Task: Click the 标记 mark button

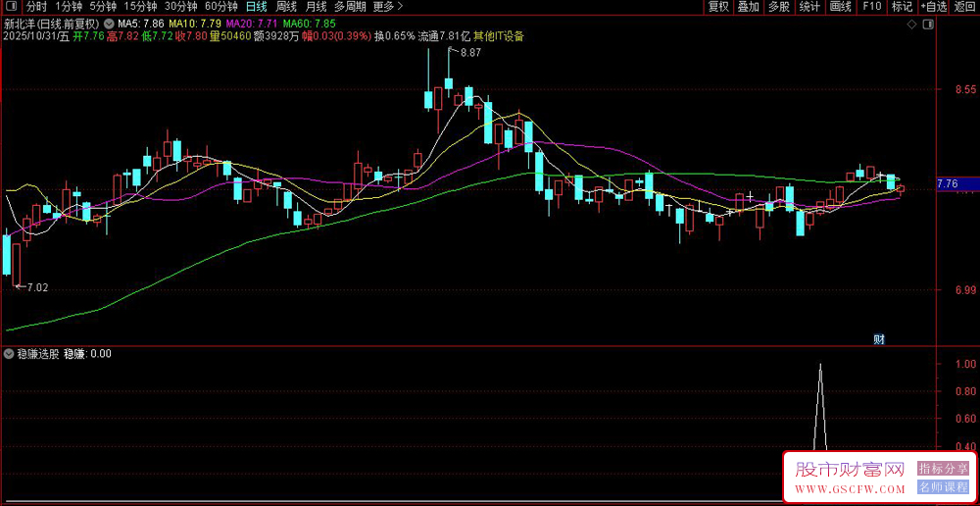Action: (902, 7)
